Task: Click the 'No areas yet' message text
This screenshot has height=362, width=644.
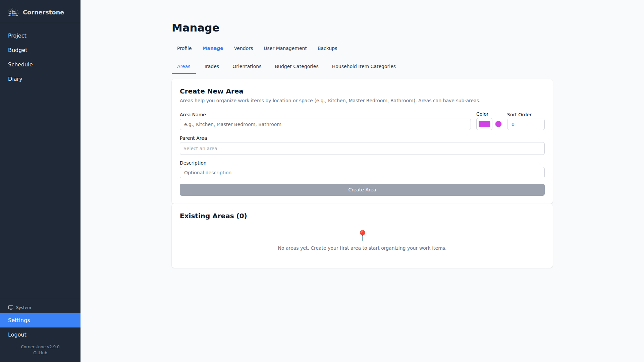Action: coord(362,248)
